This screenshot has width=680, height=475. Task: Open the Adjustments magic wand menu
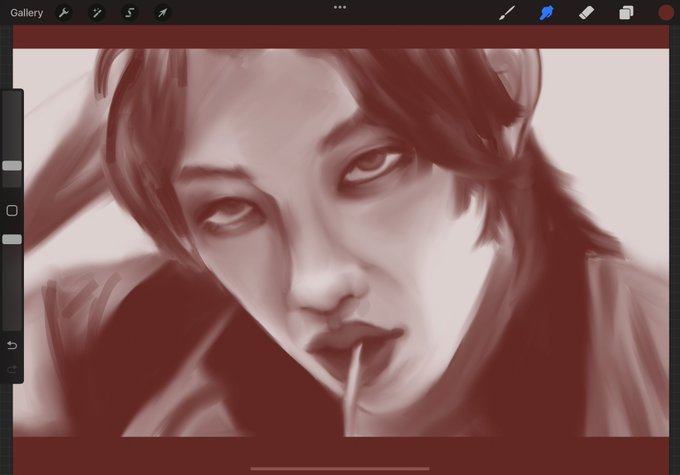pyautogui.click(x=96, y=13)
